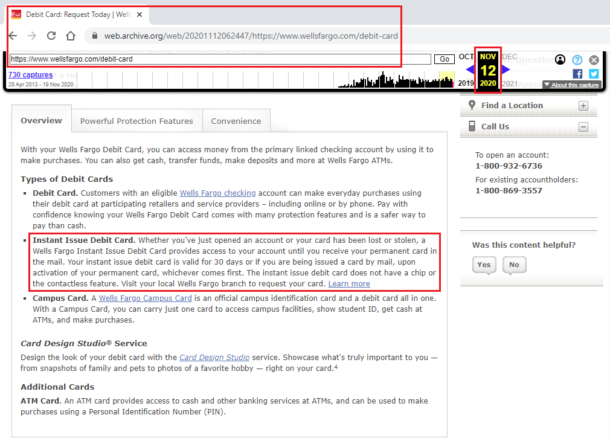
Task: Expand the About this capture panel
Action: [571, 85]
